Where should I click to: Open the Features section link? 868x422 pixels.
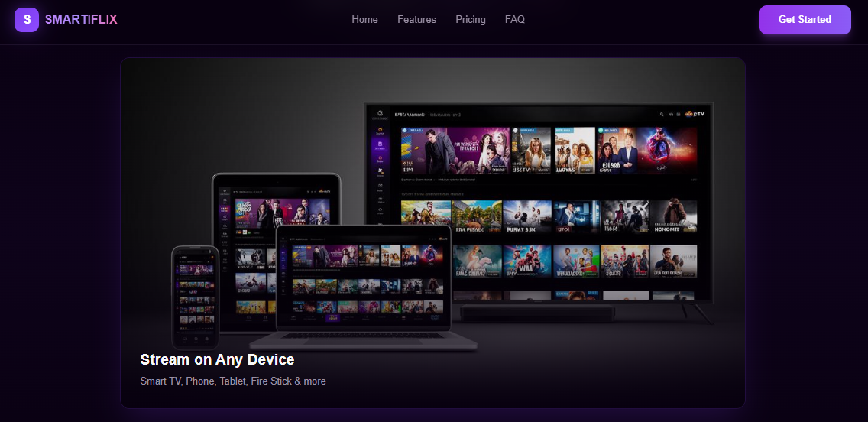[x=416, y=19]
